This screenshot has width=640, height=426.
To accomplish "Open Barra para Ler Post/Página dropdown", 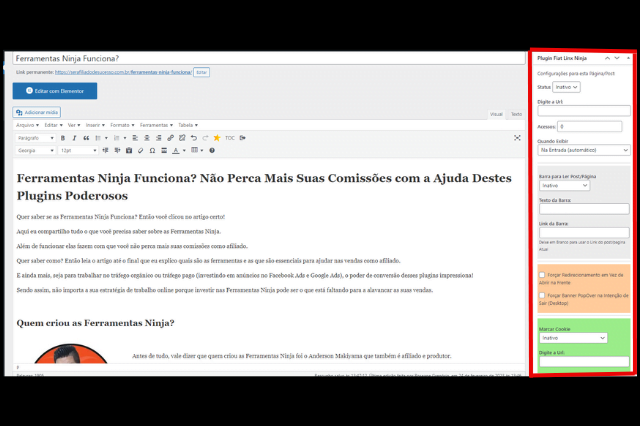I will tap(564, 186).
